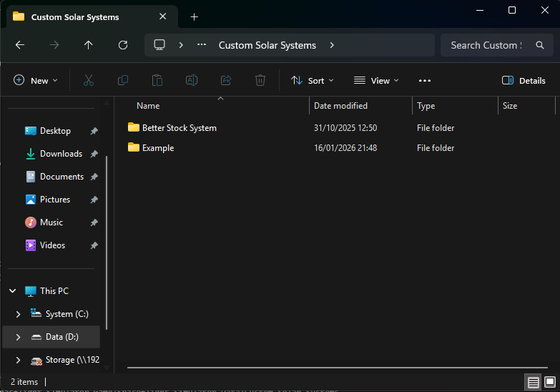The image size is (560, 392).
Task: Switch to details list view in status bar
Action: click(533, 383)
